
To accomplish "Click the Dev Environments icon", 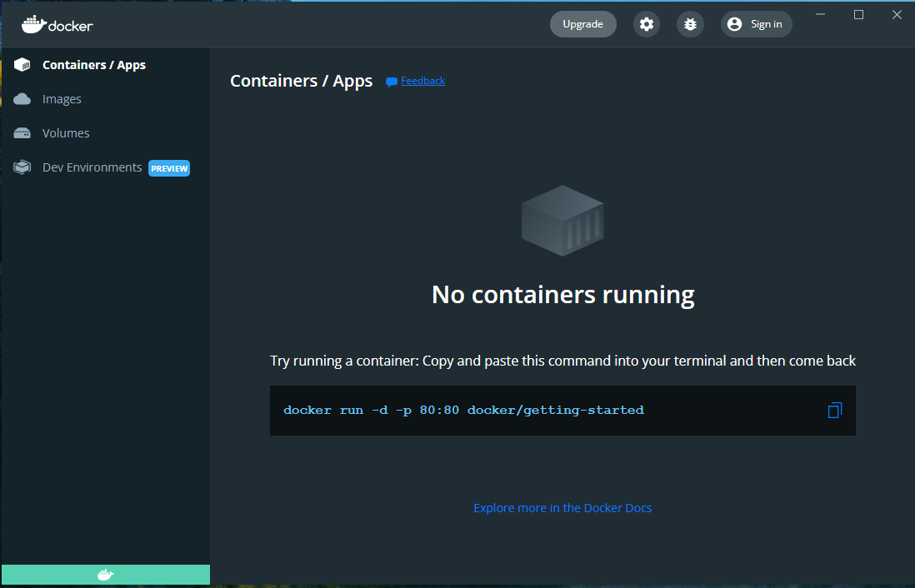I will 22,167.
